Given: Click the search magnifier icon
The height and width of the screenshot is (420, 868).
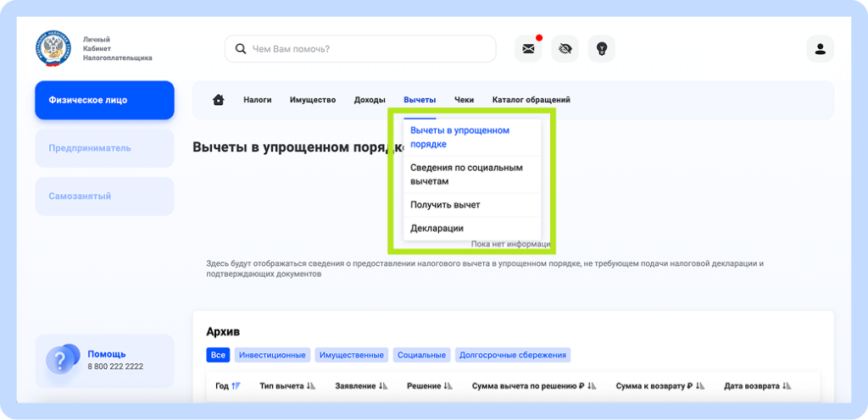Looking at the screenshot, I should tap(240, 48).
